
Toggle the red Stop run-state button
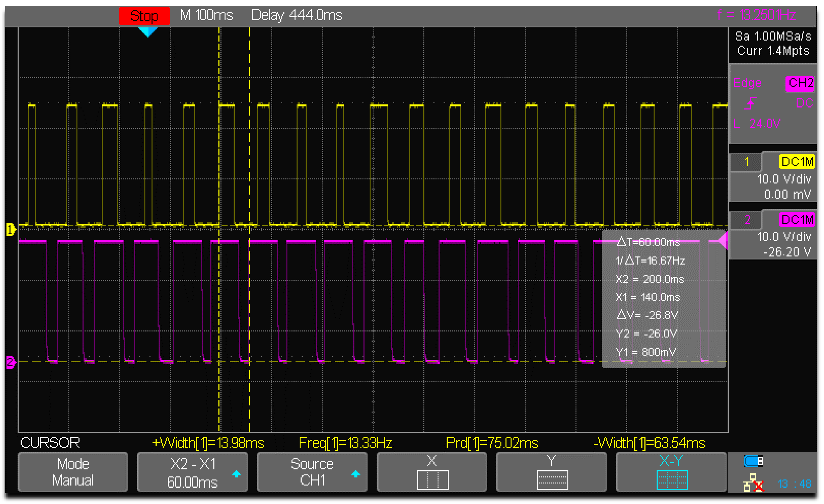tap(144, 16)
